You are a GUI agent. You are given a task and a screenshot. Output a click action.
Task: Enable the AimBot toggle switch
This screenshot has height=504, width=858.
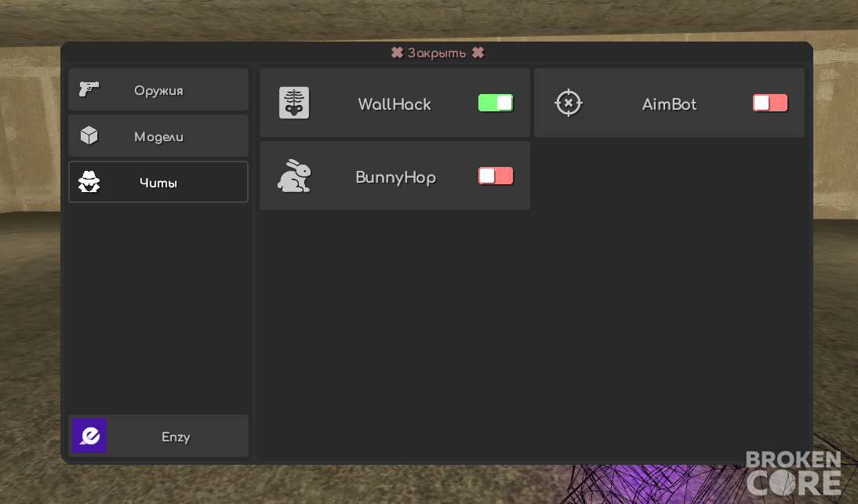(770, 103)
